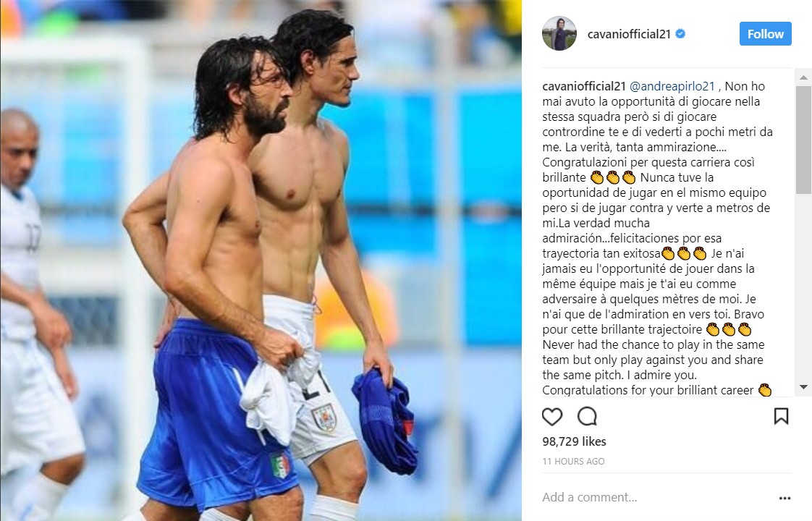This screenshot has height=521, width=812.
Task: Open the cavaniofficial21 username in the header
Action: coord(629,34)
